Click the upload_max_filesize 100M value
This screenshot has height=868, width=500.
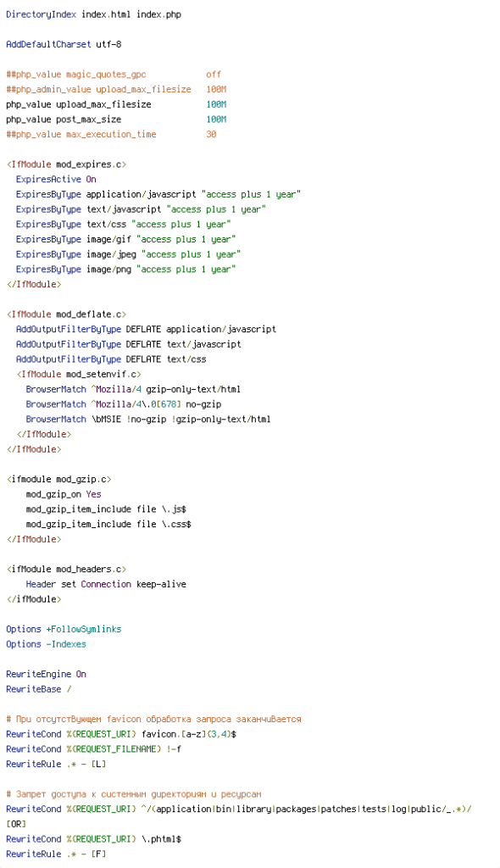(216, 104)
